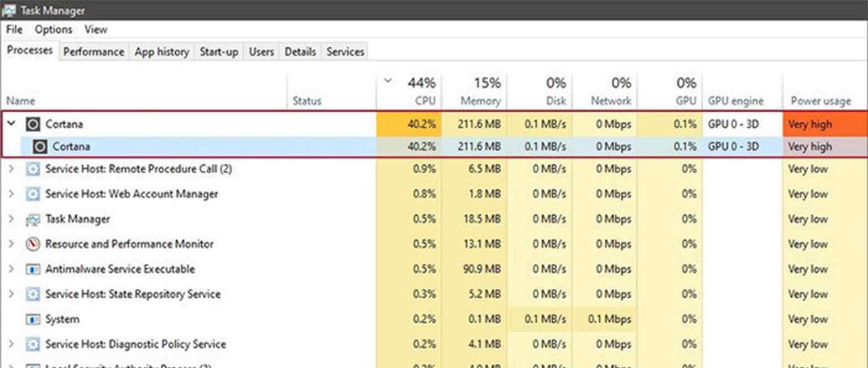Click the sort arrow above CPU column

point(388,81)
